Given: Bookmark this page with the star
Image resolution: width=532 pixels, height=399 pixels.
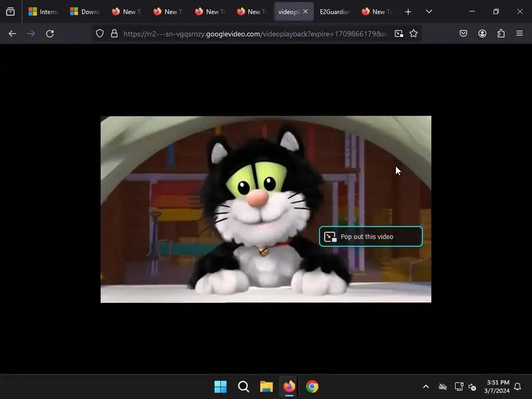Looking at the screenshot, I should [414, 34].
